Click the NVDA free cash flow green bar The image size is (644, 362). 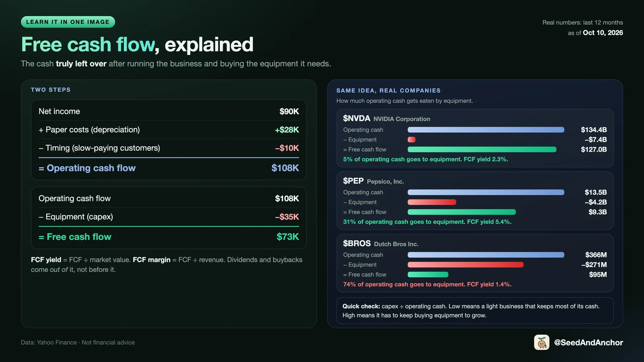coord(482,149)
